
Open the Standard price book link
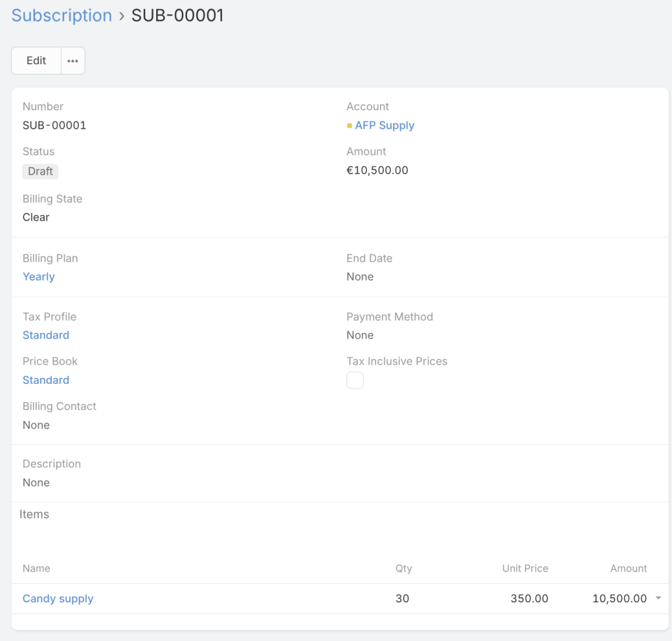[46, 381]
